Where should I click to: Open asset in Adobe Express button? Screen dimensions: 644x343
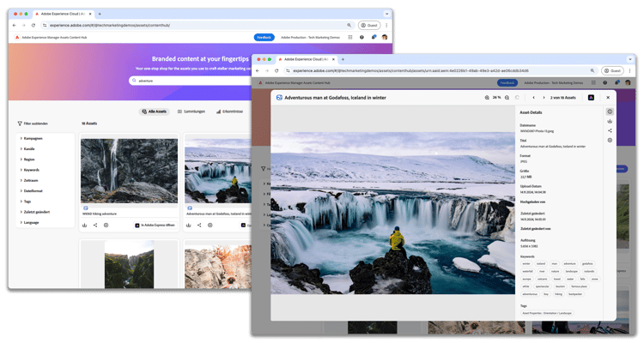[155, 226]
